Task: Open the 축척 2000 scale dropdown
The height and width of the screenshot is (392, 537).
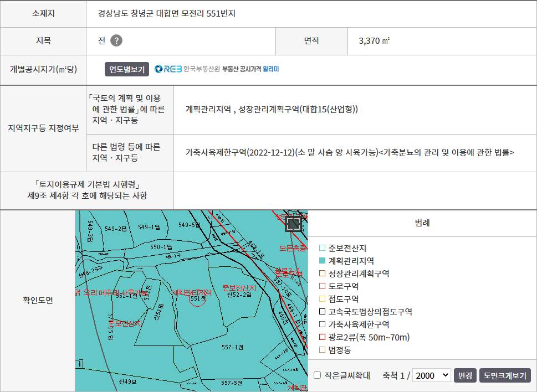Action: click(432, 375)
